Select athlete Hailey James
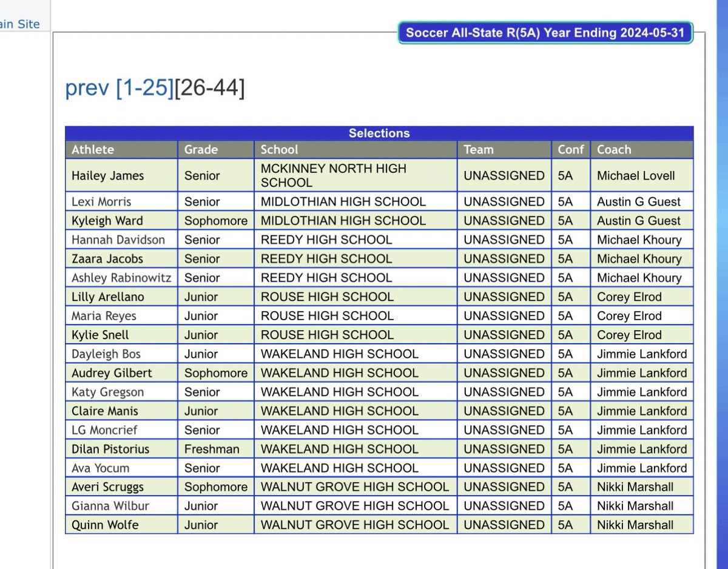728x569 pixels. click(108, 176)
